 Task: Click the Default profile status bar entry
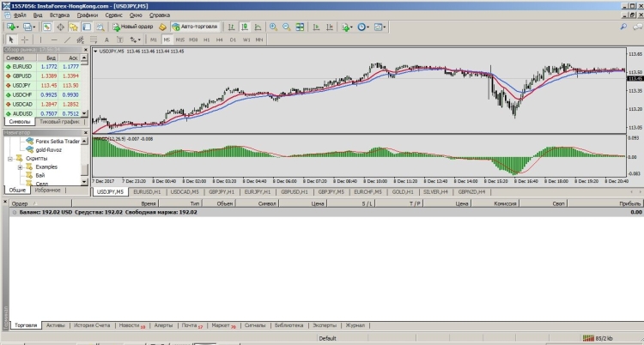[x=327, y=338]
